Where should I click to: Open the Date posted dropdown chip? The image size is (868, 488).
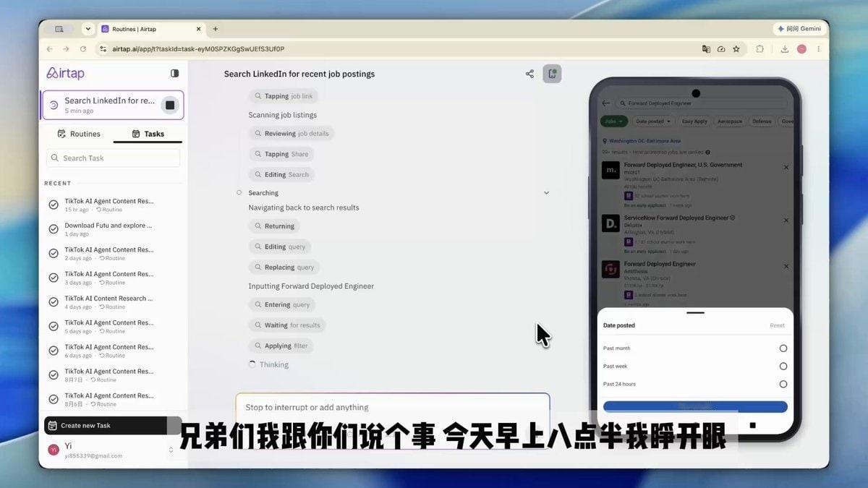tap(653, 121)
